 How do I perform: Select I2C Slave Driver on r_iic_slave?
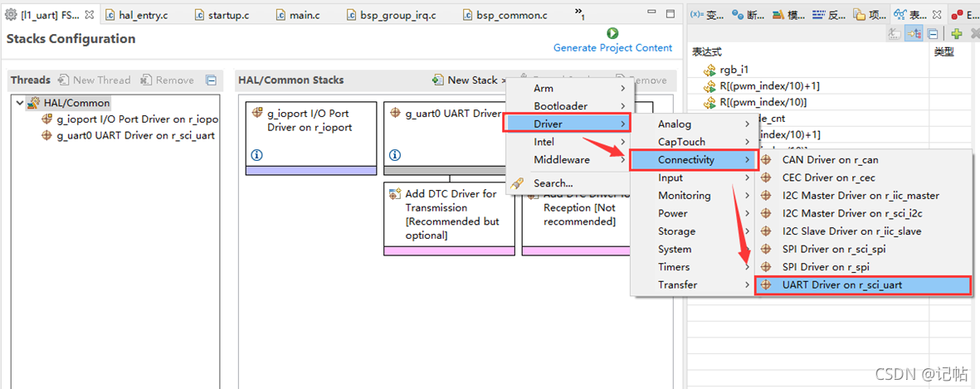(x=864, y=231)
